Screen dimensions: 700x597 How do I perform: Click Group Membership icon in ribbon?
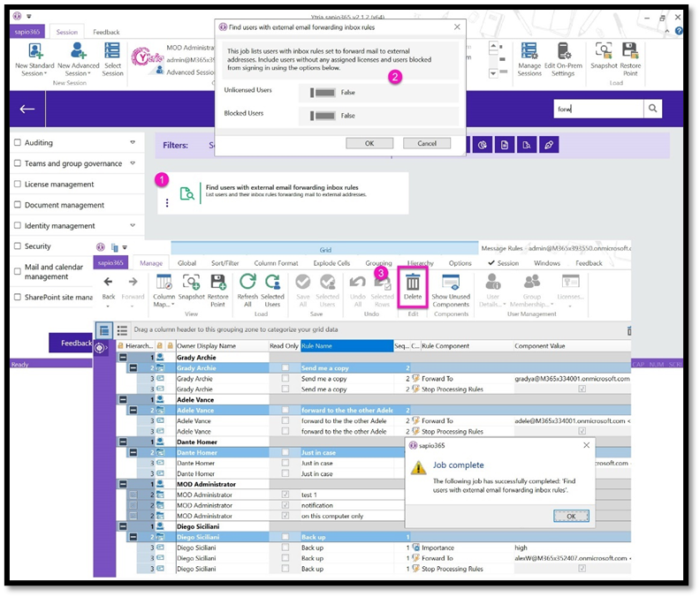click(532, 282)
